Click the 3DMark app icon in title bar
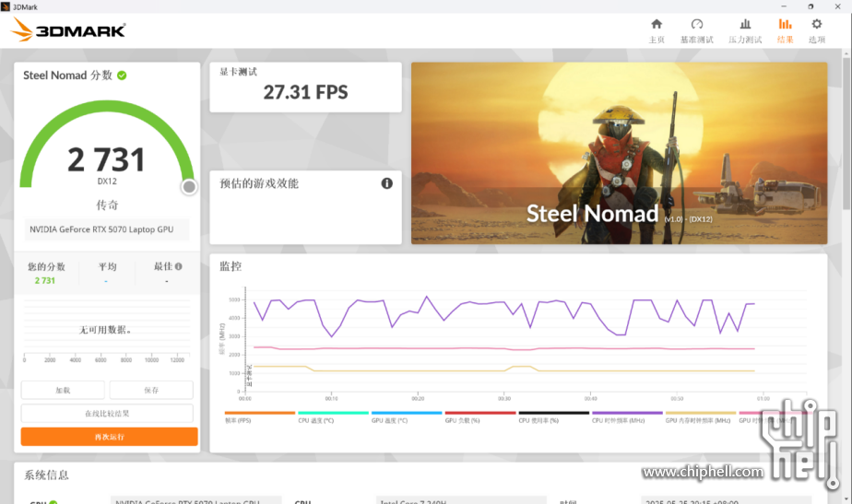Viewport: 852px width, 504px height. click(6, 6)
